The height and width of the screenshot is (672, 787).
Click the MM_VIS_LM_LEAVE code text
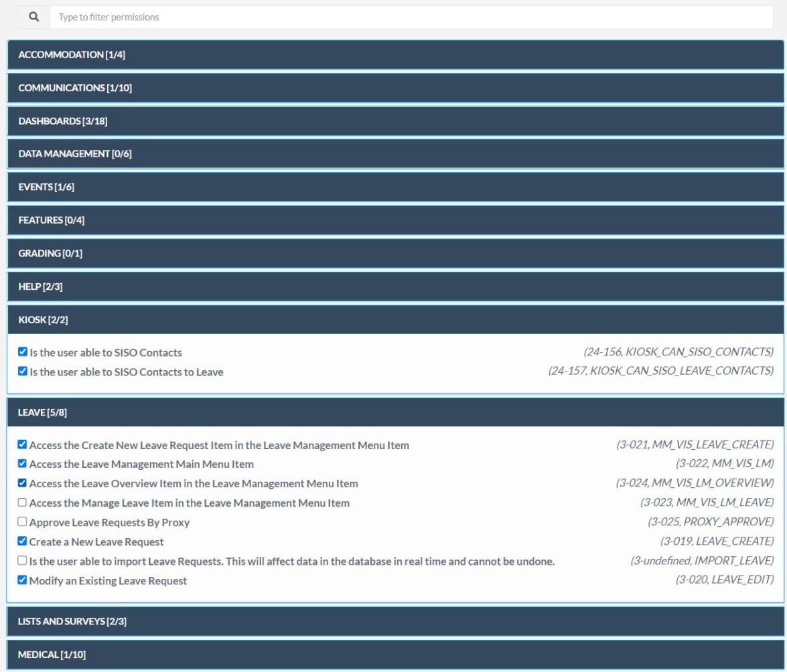tap(707, 503)
